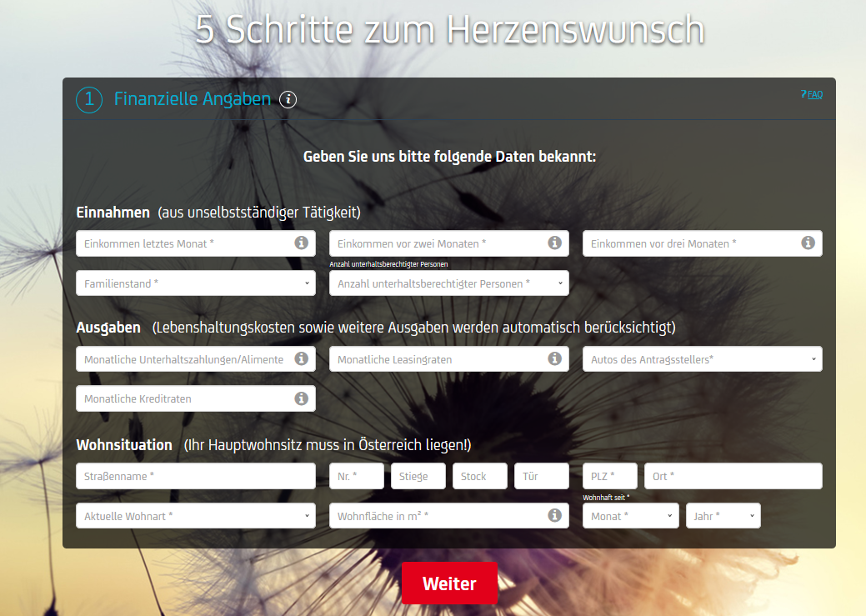Open the info tooltip beside Finanzielle Angaben heading

click(x=288, y=99)
